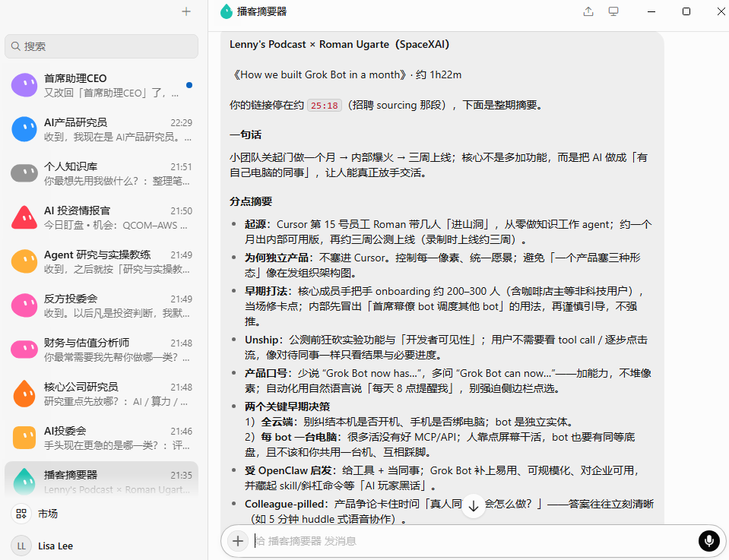
Task: Focus the message input to 播客摘要器
Action: (474, 541)
